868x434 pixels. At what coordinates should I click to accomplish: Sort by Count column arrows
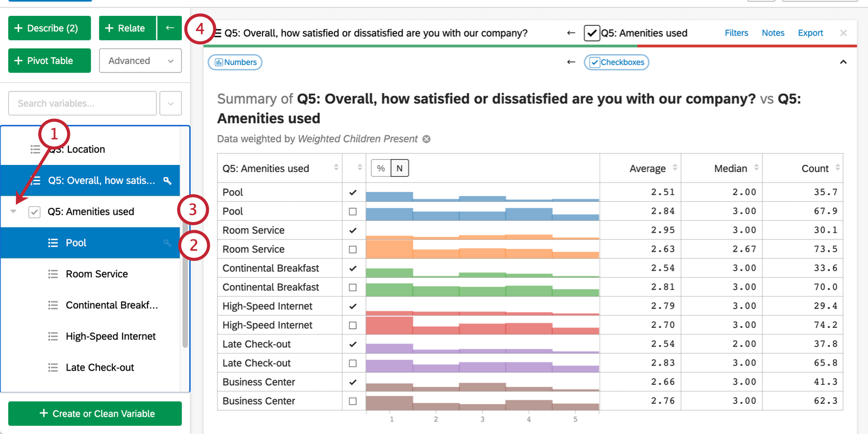pyautogui.click(x=837, y=167)
